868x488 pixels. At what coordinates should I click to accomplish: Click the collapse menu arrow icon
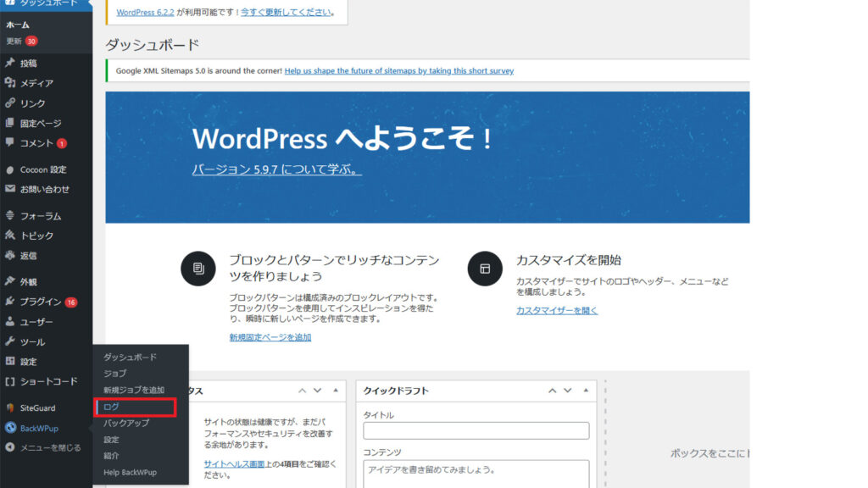10,447
